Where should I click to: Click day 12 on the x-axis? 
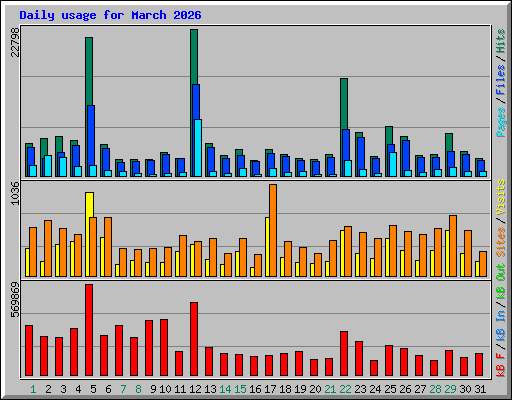click(195, 389)
